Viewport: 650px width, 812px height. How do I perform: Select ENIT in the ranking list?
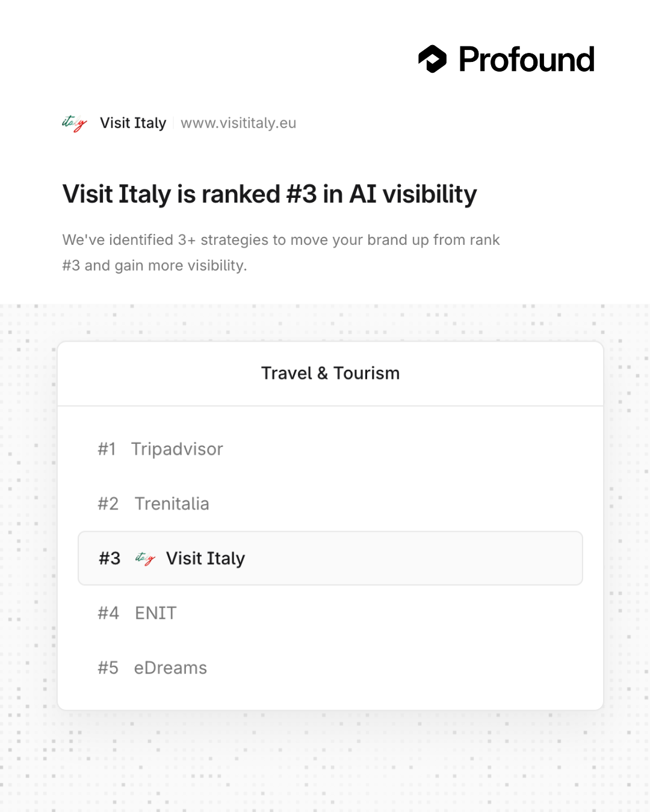click(156, 614)
